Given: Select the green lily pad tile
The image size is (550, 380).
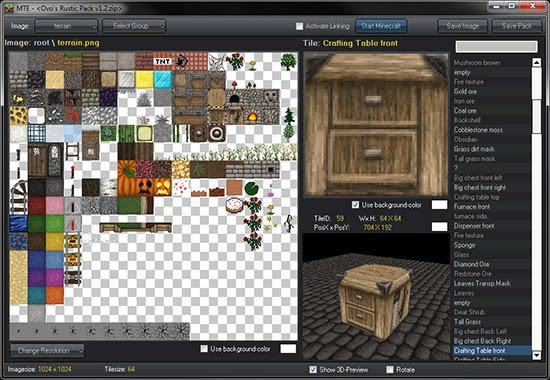Looking at the screenshot, I should [252, 187].
